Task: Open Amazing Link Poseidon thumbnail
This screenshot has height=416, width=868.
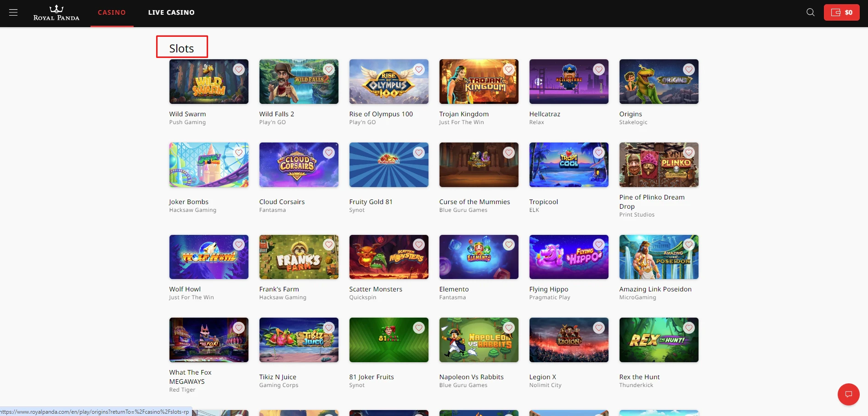Action: [659, 257]
